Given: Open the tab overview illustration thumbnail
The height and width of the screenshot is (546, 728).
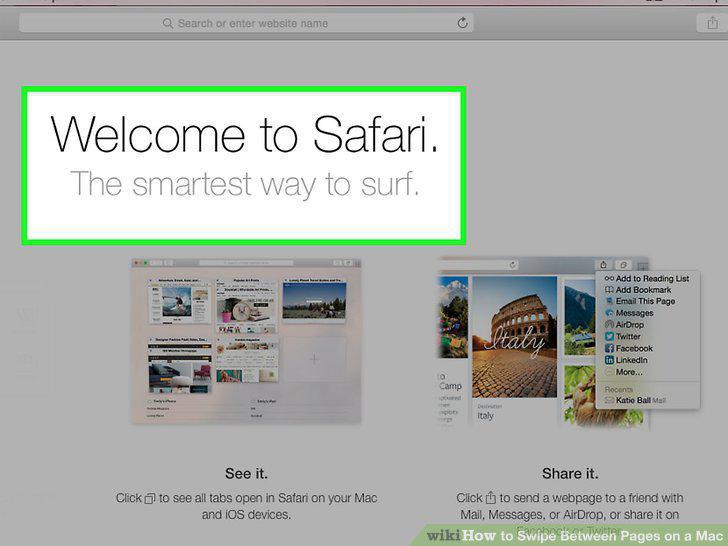Looking at the screenshot, I should pyautogui.click(x=247, y=341).
